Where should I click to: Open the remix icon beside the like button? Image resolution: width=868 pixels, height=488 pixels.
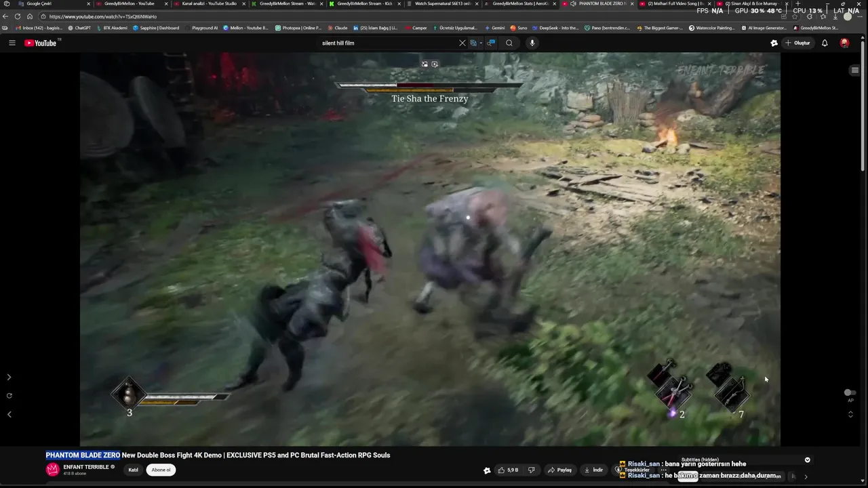(x=487, y=470)
